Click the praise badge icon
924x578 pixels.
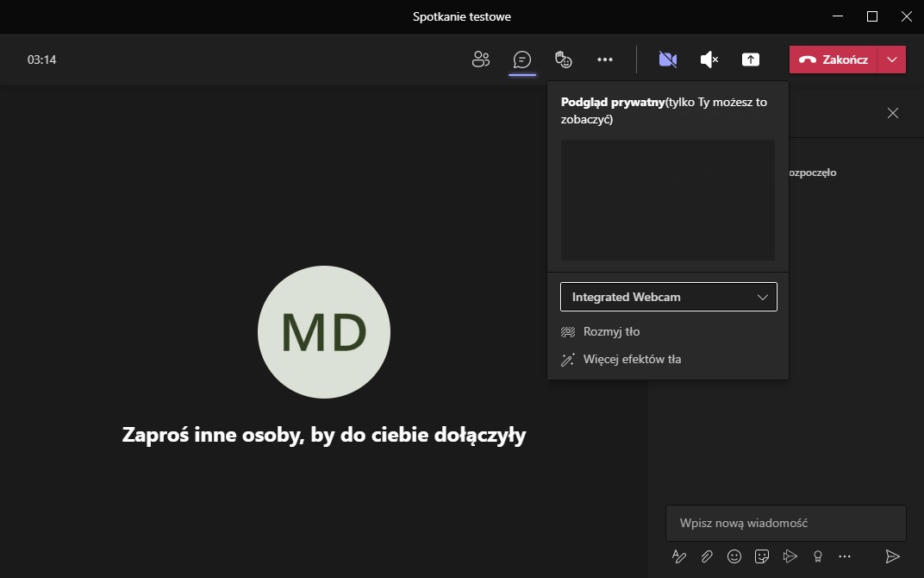click(x=817, y=556)
